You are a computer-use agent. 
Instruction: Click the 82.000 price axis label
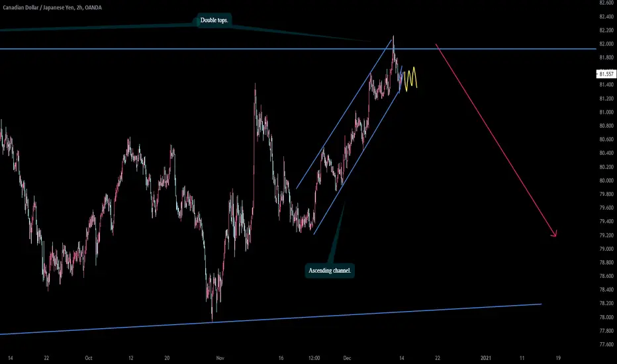606,44
